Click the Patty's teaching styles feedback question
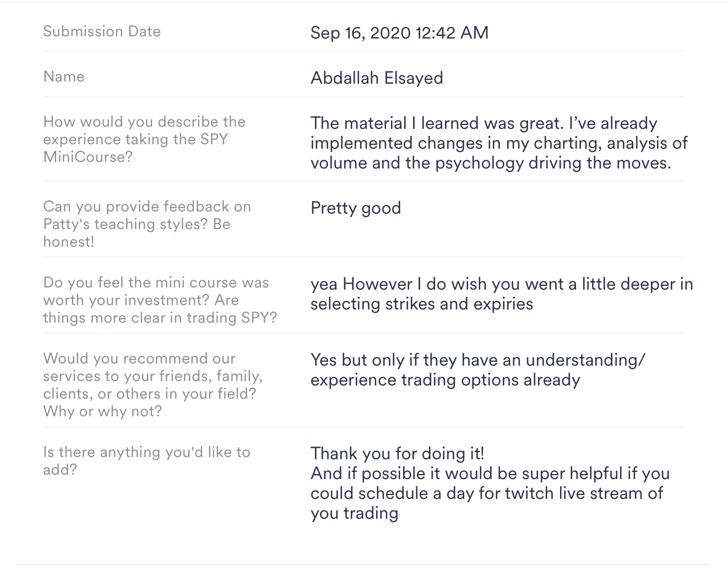The image size is (728, 587). (147, 224)
